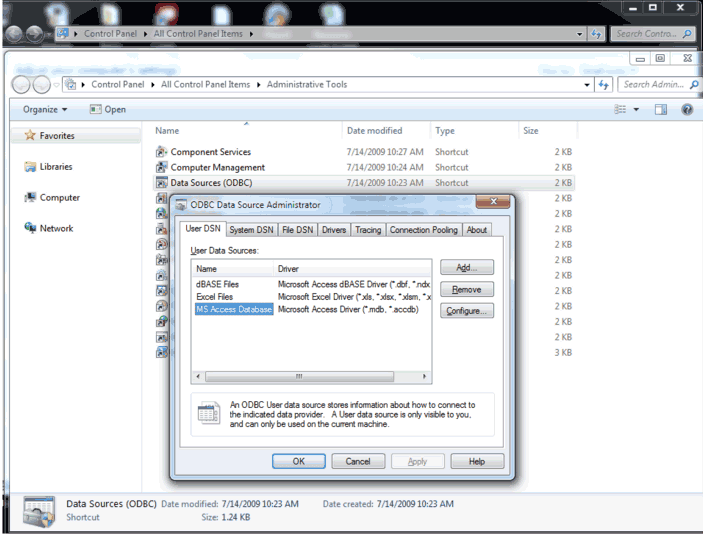Click the Driver column header in dialog
Viewport: 703px width, 536px height.
click(x=352, y=269)
